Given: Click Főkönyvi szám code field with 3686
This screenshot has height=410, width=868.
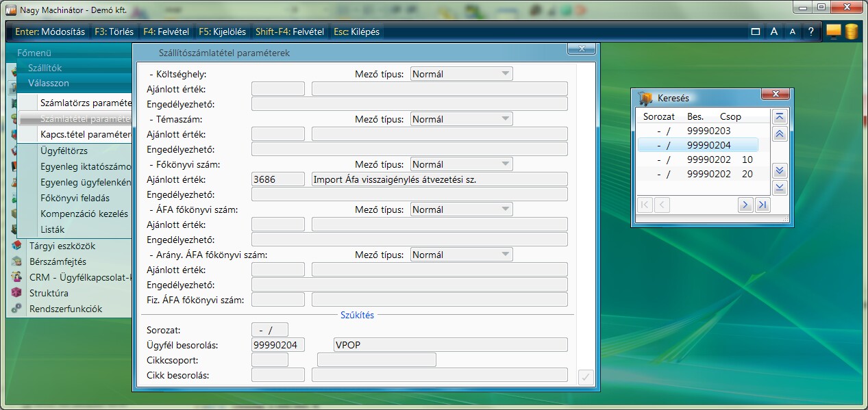Looking at the screenshot, I should pos(278,179).
